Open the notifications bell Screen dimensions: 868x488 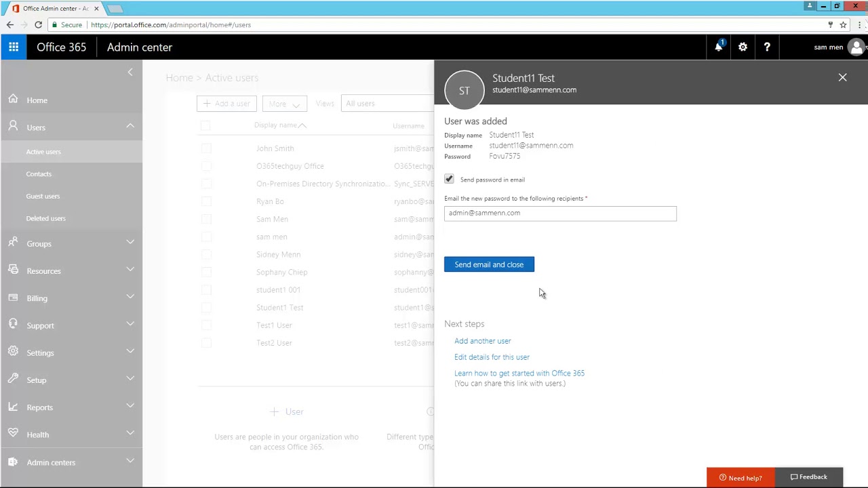(719, 47)
